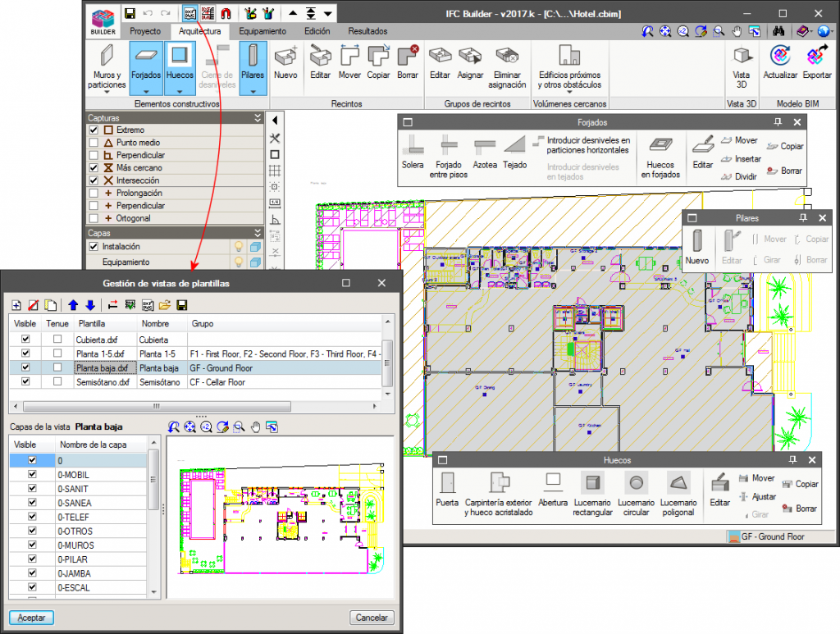
Task: Toggle Instalación layer checkbox
Action: point(94,246)
